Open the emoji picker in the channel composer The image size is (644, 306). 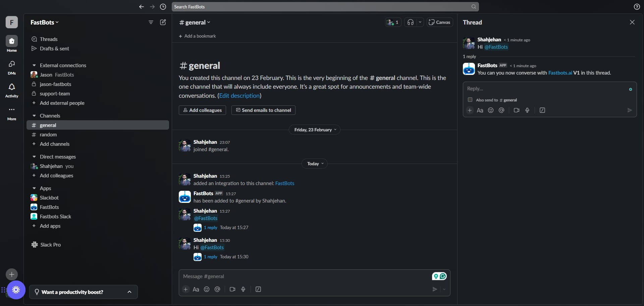click(x=207, y=289)
